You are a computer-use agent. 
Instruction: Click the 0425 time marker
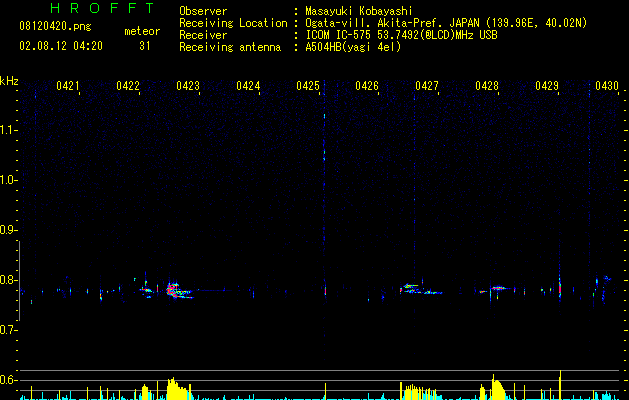pos(308,86)
